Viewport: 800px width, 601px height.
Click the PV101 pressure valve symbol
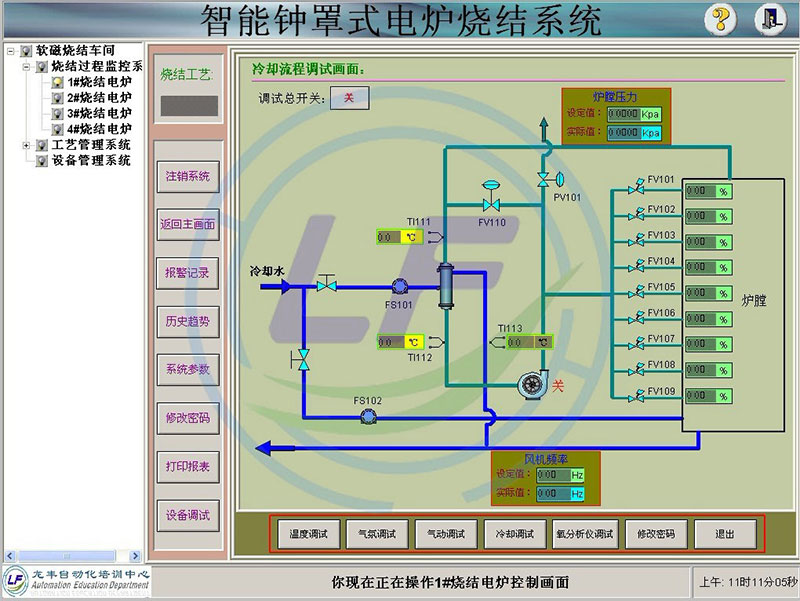543,178
